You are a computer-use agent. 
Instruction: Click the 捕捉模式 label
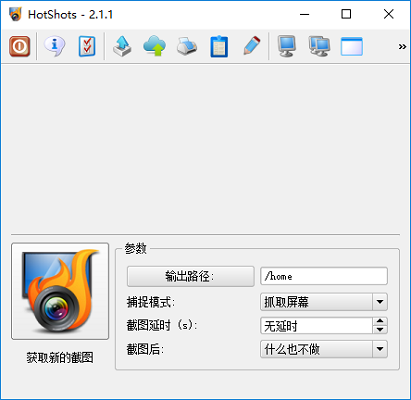click(151, 302)
